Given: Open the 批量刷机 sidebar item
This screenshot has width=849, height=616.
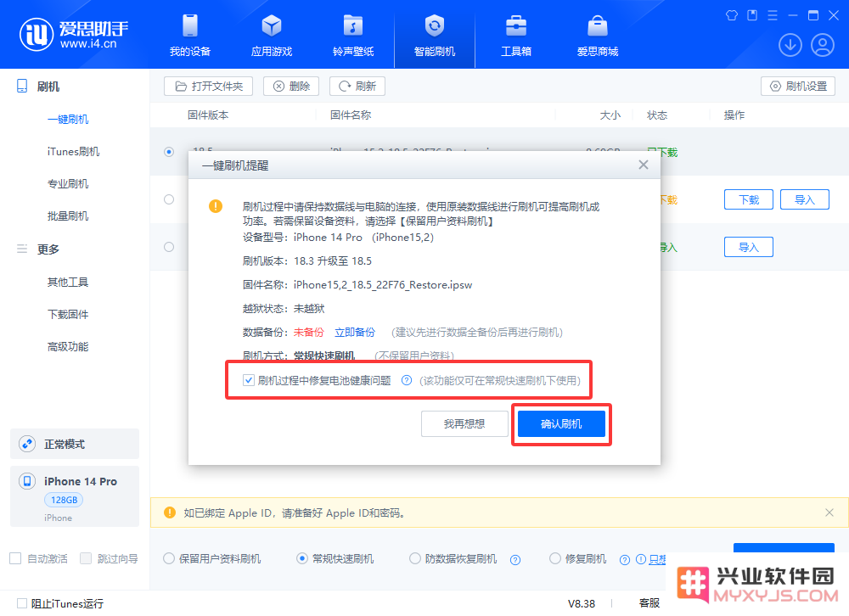Looking at the screenshot, I should (x=68, y=216).
